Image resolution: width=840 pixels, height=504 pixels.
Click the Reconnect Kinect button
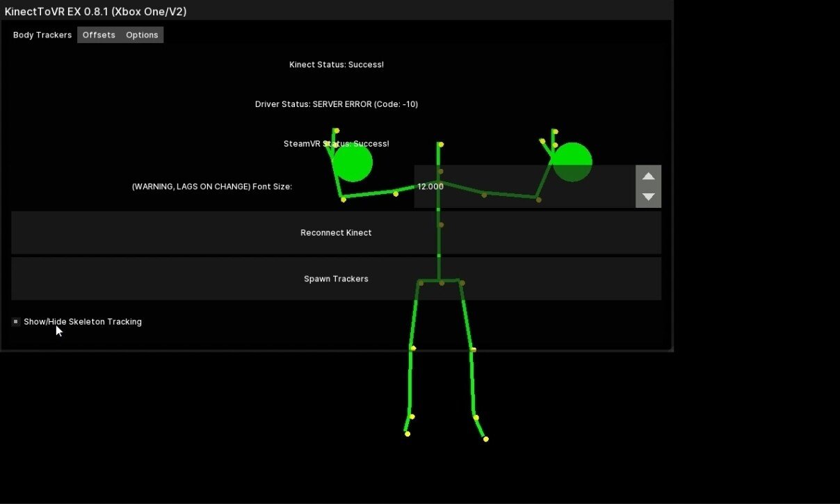click(x=336, y=233)
